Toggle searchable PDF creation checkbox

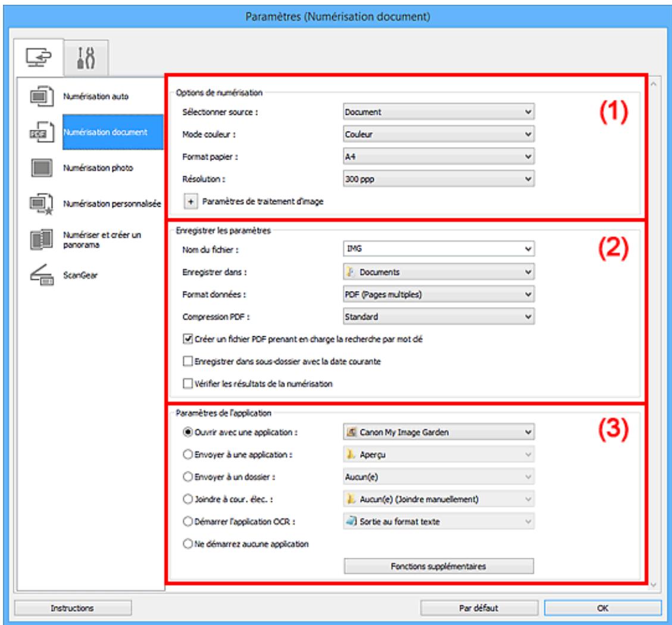tap(187, 339)
